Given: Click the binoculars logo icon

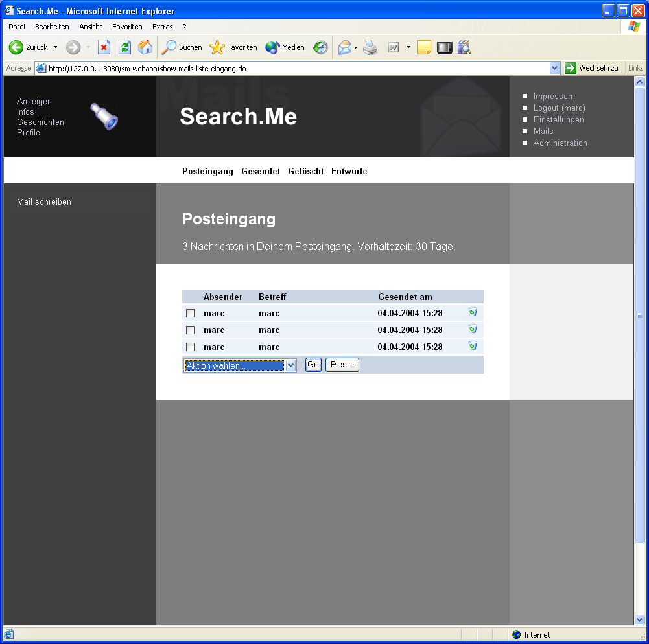Looking at the screenshot, I should pyautogui.click(x=104, y=117).
